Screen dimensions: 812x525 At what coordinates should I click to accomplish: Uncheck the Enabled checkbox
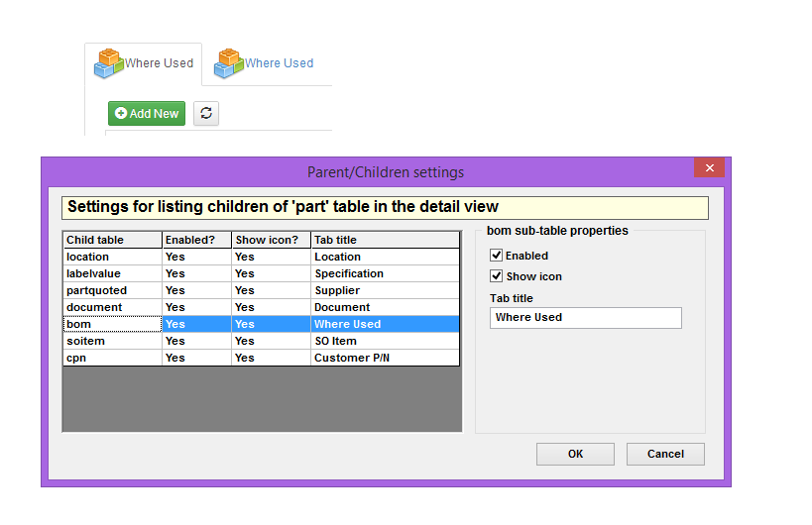click(x=496, y=255)
